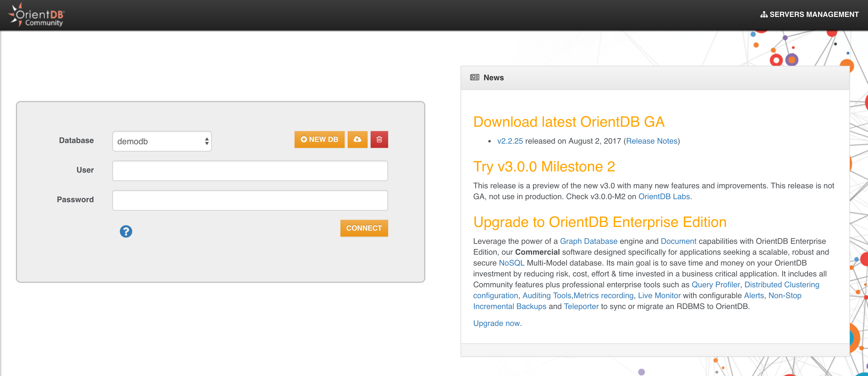Click the help question mark icon
868x376 pixels.
[126, 231]
